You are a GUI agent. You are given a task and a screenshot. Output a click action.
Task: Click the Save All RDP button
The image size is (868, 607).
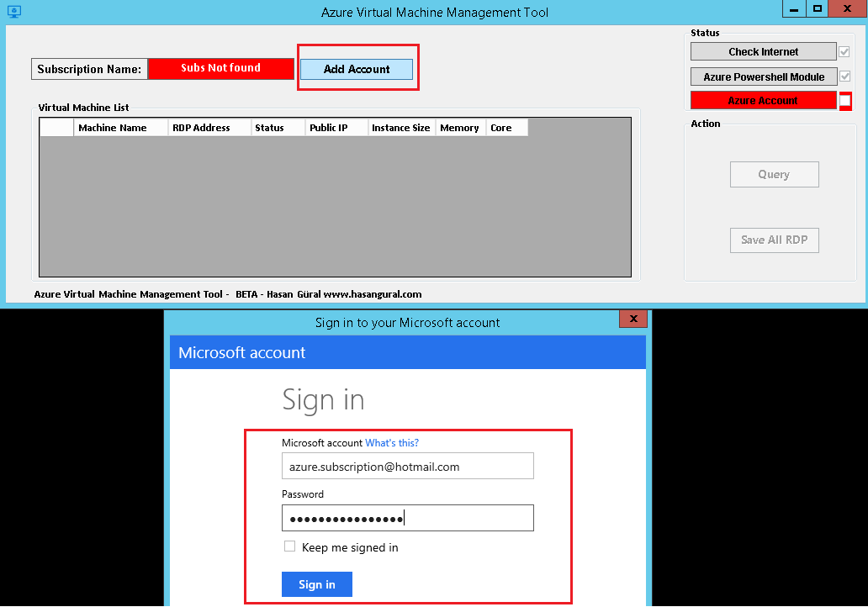pyautogui.click(x=774, y=240)
